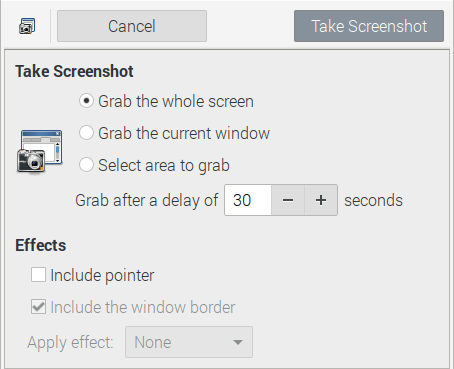Decrease delay with the minus button

tap(288, 200)
